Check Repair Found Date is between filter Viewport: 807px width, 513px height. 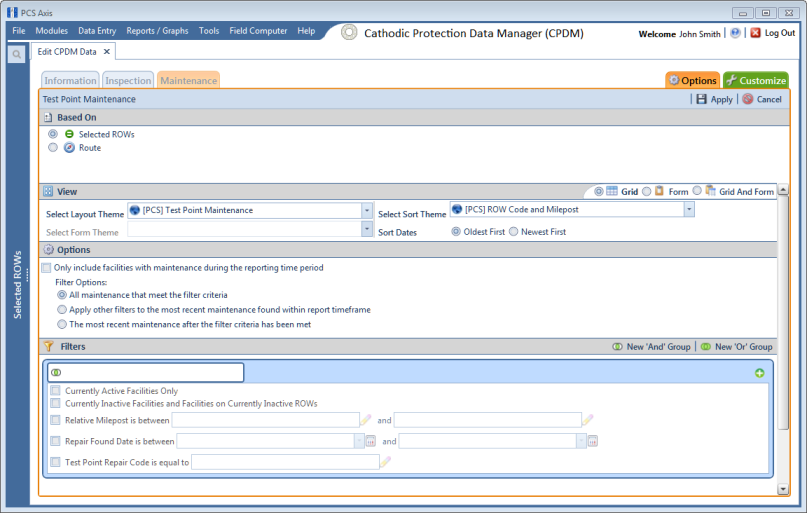56,441
